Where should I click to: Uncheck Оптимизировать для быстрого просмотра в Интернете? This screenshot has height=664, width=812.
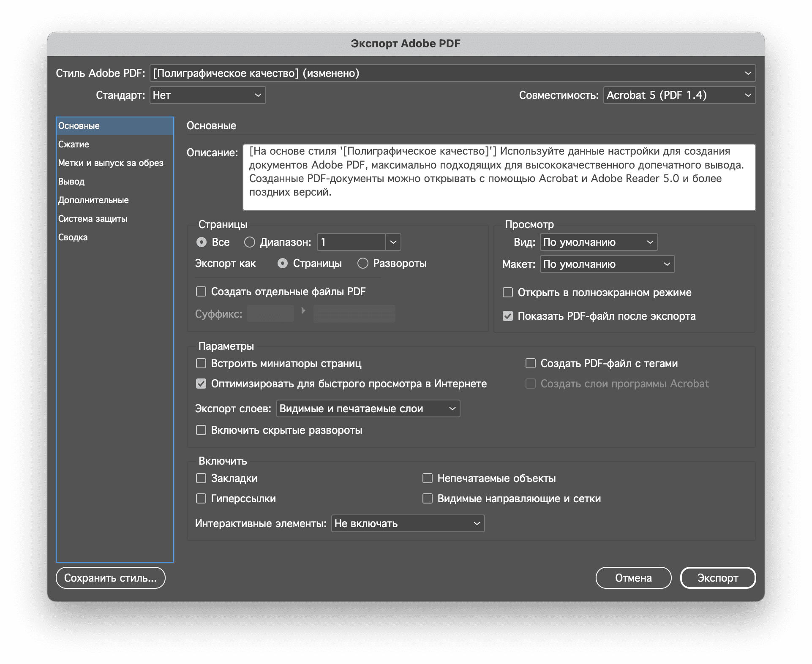[x=201, y=384]
